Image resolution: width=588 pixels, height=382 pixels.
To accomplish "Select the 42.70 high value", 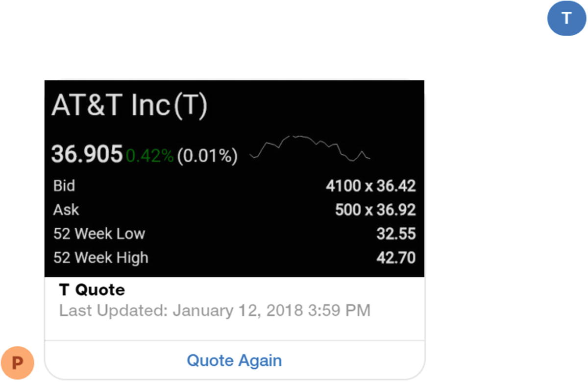I will click(396, 258).
